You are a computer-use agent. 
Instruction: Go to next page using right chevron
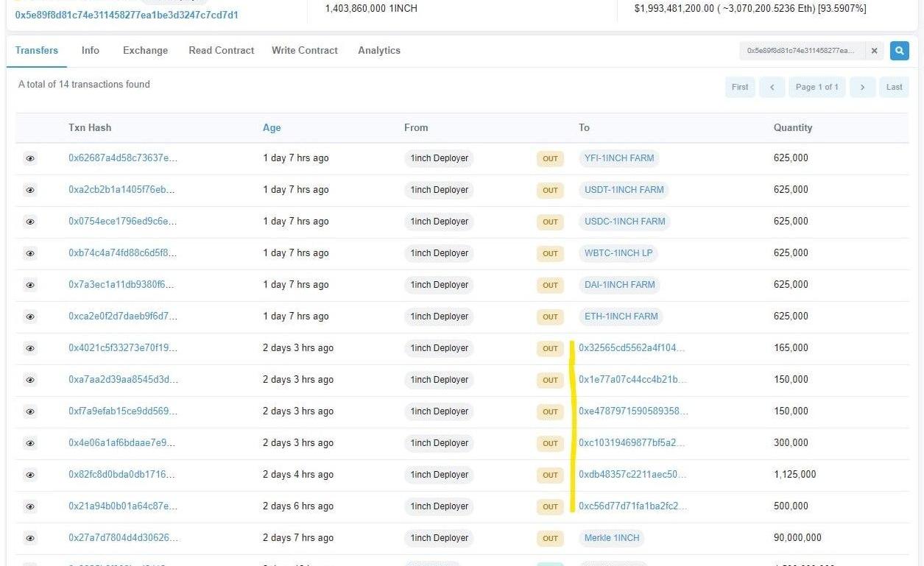pyautogui.click(x=862, y=87)
